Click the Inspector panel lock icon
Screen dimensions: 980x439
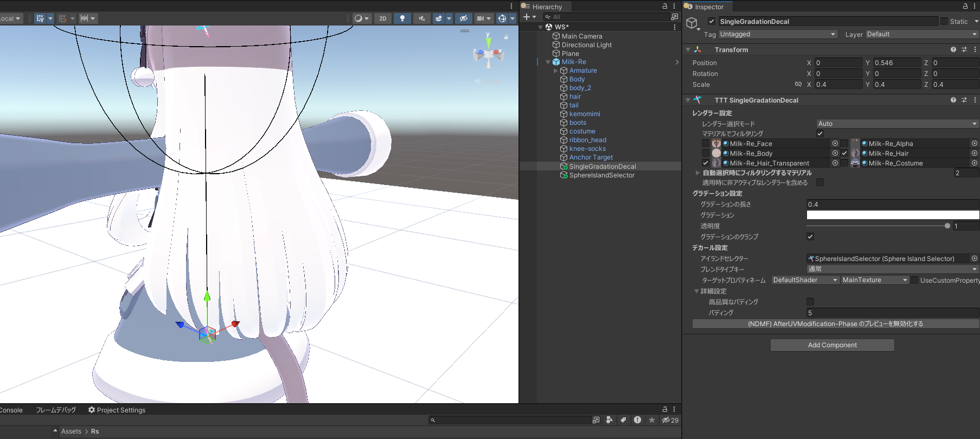(965, 7)
